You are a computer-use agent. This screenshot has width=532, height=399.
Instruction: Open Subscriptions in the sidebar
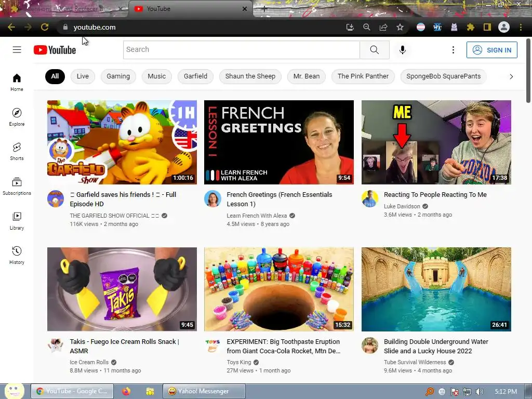(x=17, y=187)
